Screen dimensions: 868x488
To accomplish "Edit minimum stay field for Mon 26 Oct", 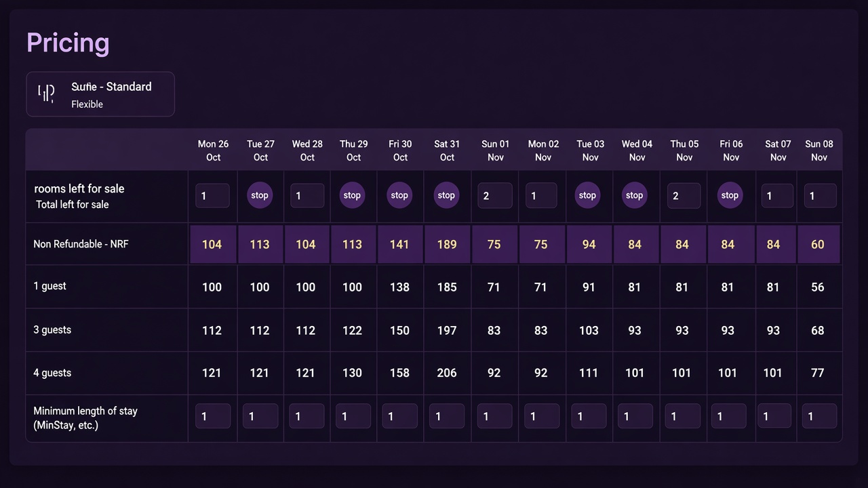I will (x=213, y=416).
